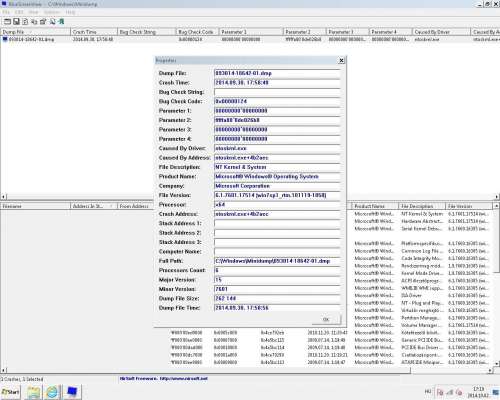This screenshot has height=400, width=500.
Task: Sort lower pane by Filename column header
Action: (x=35, y=206)
